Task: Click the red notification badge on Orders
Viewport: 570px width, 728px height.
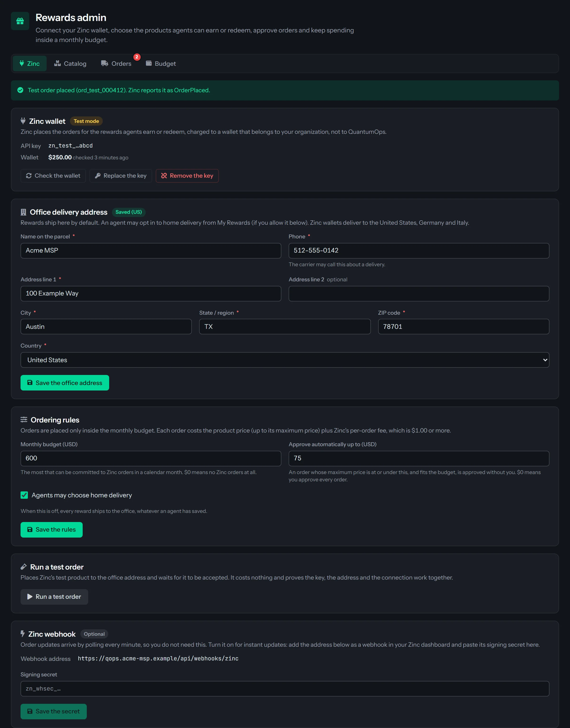Action: 137,57
